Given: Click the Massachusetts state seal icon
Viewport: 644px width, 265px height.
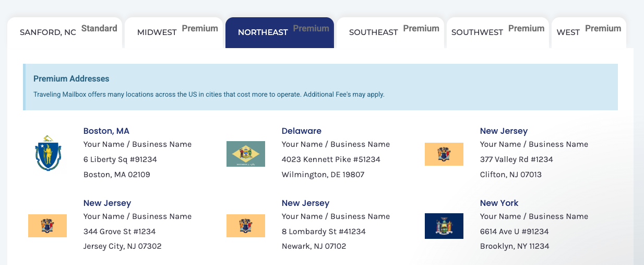Looking at the screenshot, I should coord(47,153).
